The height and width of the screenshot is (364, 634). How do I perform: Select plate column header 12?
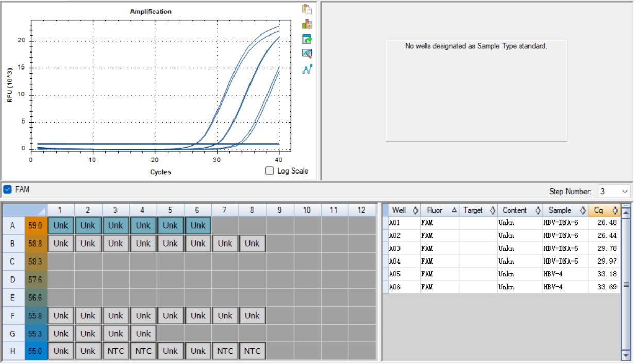click(362, 210)
